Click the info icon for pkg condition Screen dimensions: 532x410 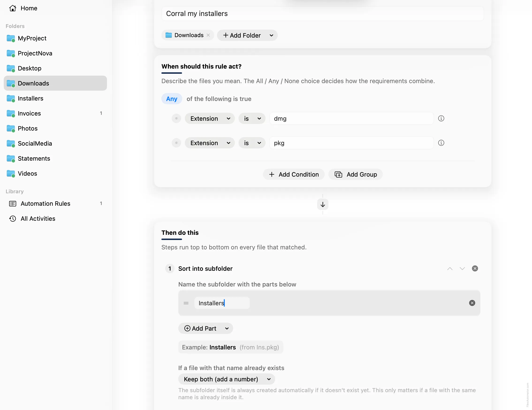pos(441,143)
